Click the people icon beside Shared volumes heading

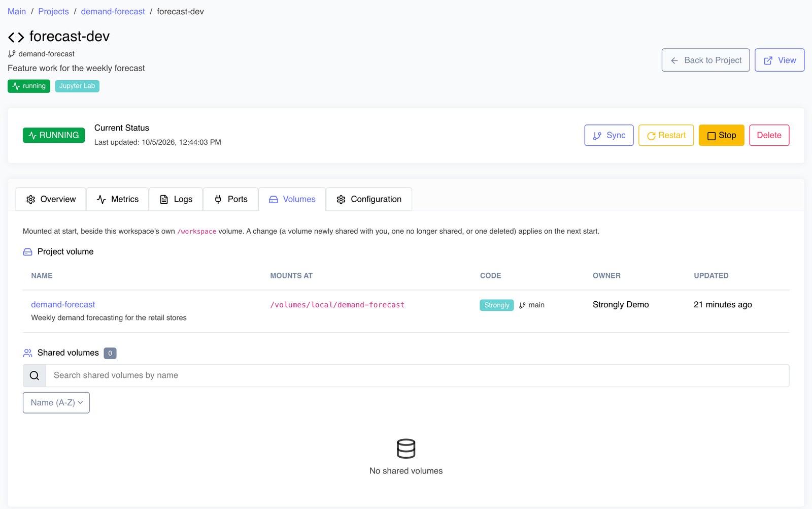click(x=28, y=353)
